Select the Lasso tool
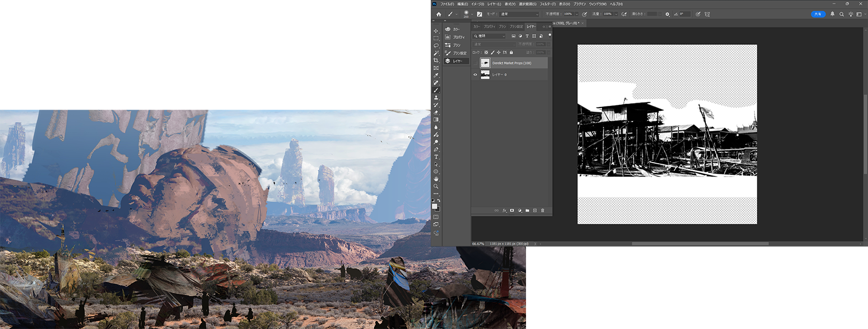The height and width of the screenshot is (329, 868). (436, 45)
